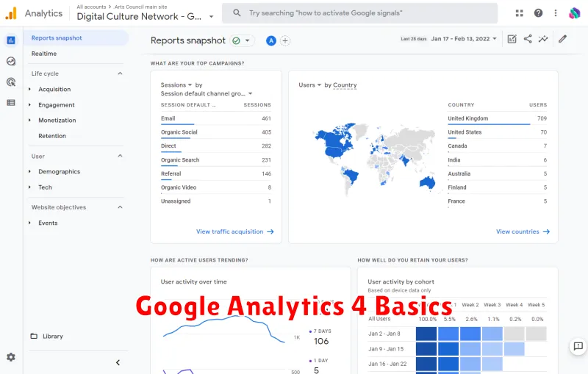Click the Jan 9 - Jan 15 Week 1 cohort cell
Screen dimensions: 588x374
point(448,349)
